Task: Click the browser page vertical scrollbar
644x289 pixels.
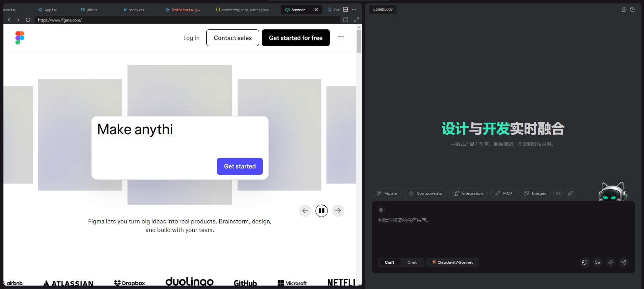Action: (359, 41)
